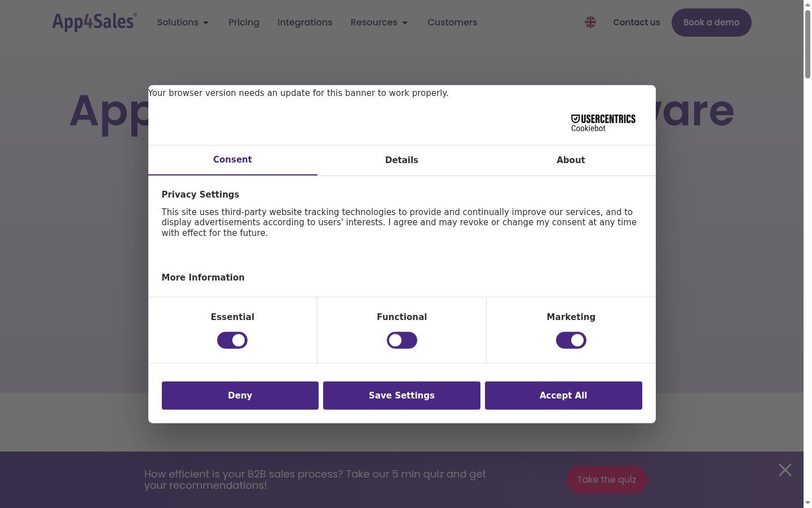Toggle the Essential cookies switch

click(232, 340)
